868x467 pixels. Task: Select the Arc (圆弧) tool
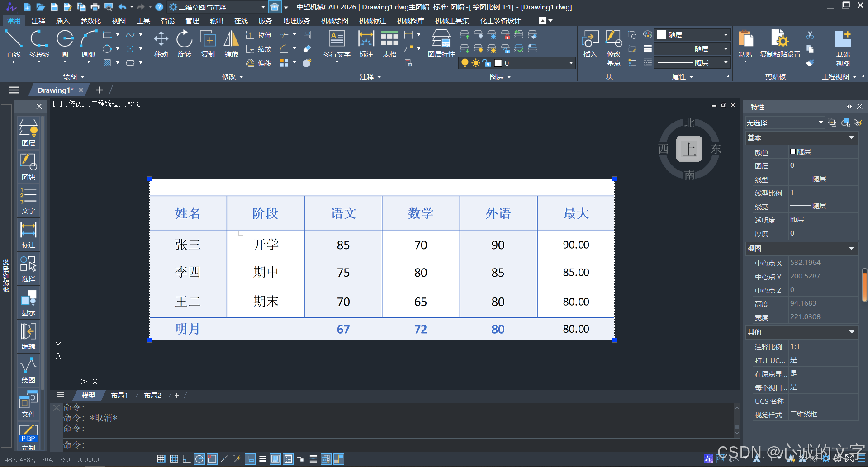89,44
